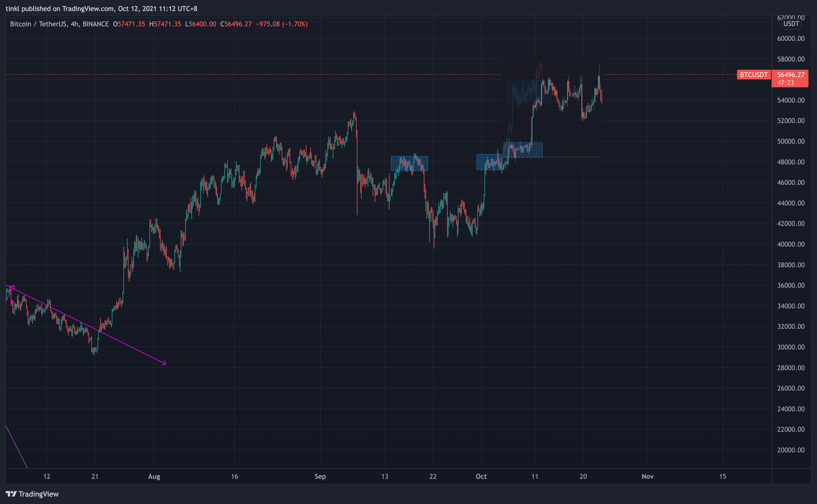Viewport: 817px width, 504px height.
Task: Click the 22 date label on time axis
Action: [x=433, y=476]
